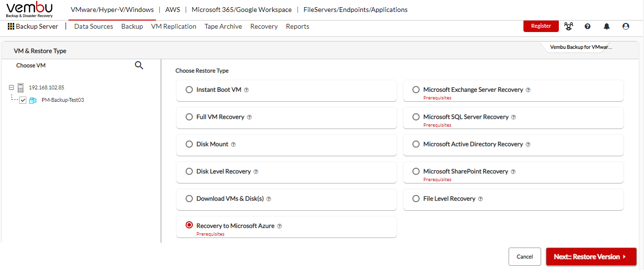
Task: Open the user account profile icon
Action: pyautogui.click(x=626, y=26)
